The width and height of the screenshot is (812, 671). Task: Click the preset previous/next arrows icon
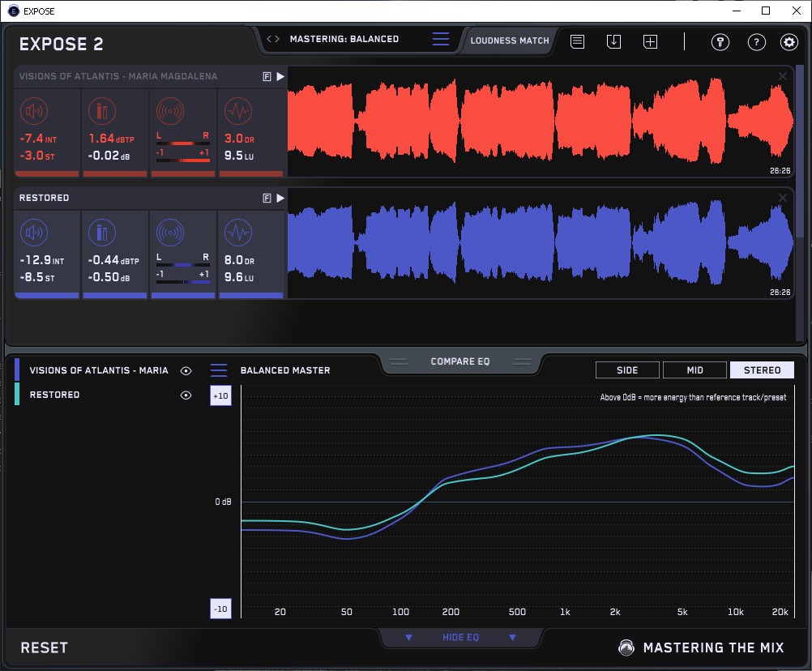pos(273,39)
